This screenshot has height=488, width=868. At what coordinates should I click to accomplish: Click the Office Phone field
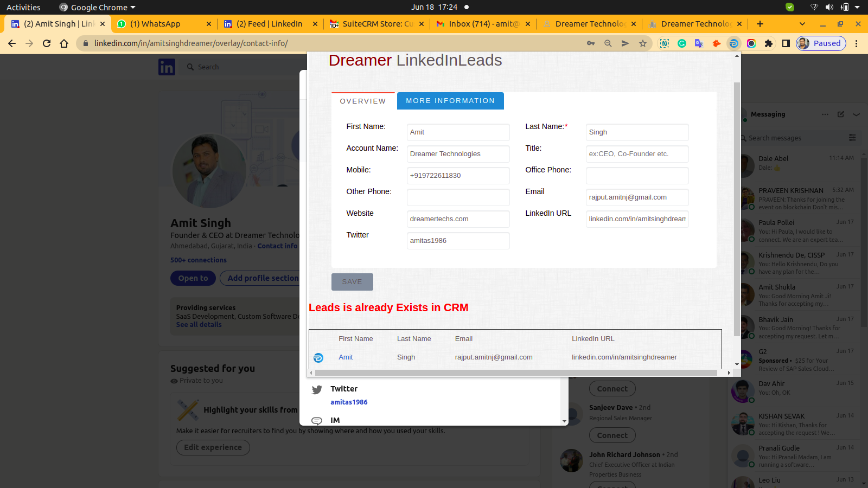tap(637, 176)
